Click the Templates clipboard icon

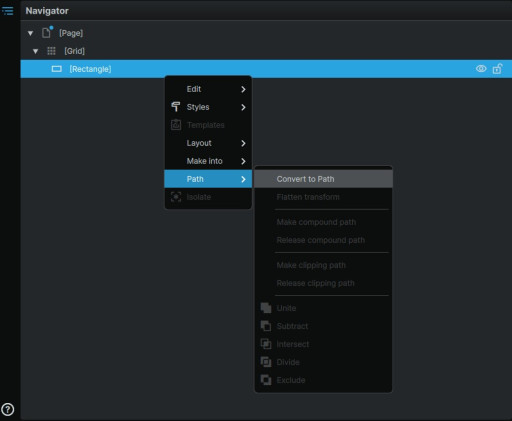tap(176, 125)
